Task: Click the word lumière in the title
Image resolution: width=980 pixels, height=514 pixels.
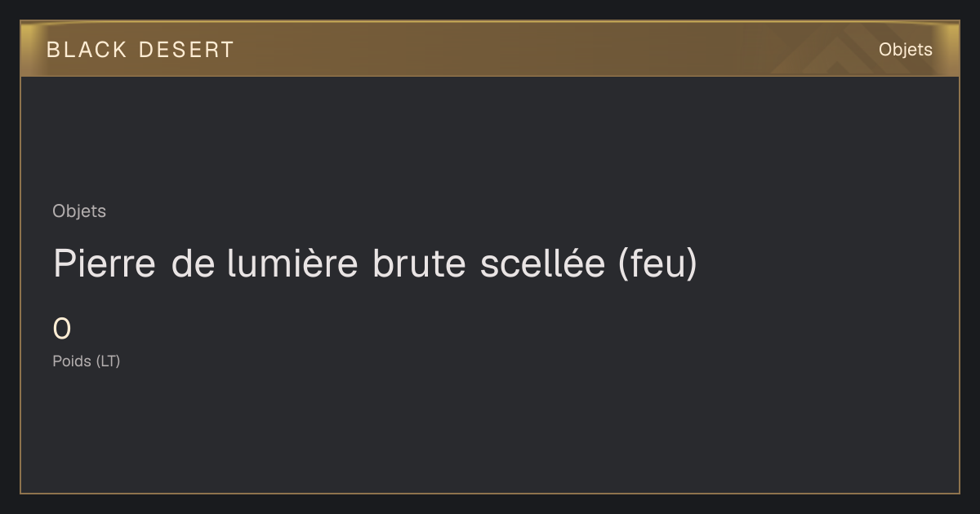Action: pos(292,264)
